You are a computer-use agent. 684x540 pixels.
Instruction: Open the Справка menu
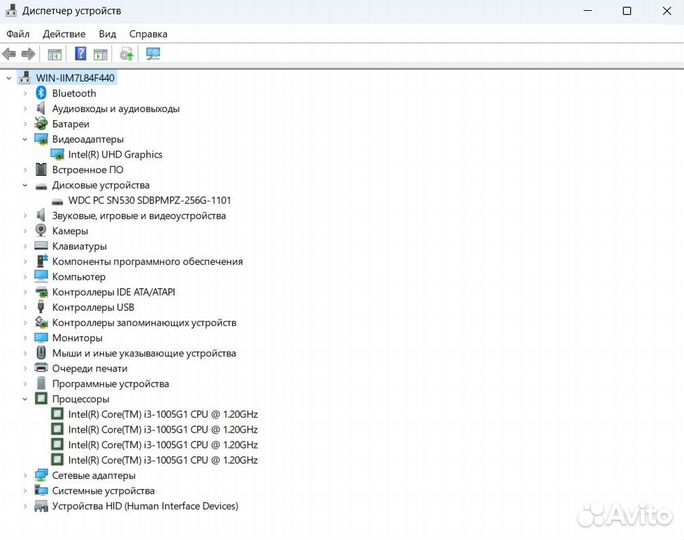click(148, 34)
